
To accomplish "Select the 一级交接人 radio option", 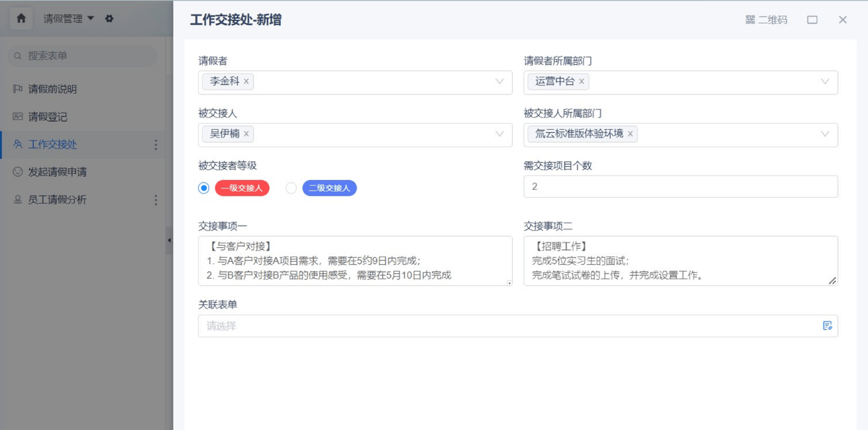I will (204, 188).
